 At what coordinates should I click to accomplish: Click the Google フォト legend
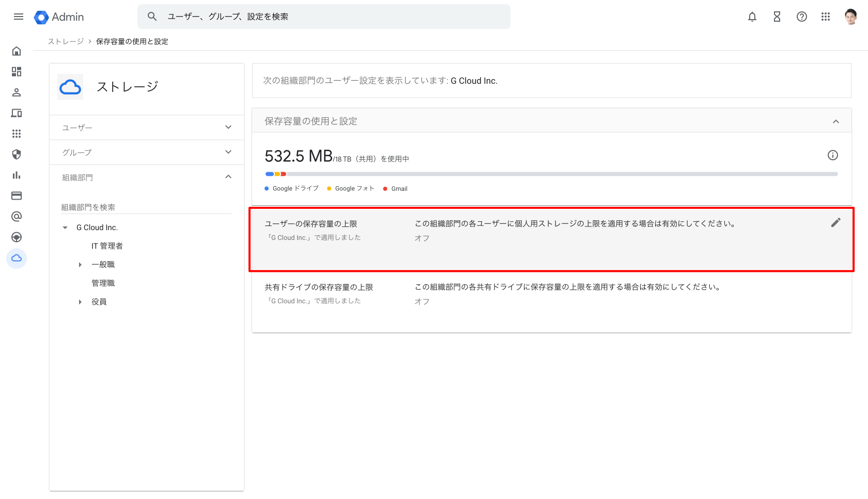[x=350, y=189]
